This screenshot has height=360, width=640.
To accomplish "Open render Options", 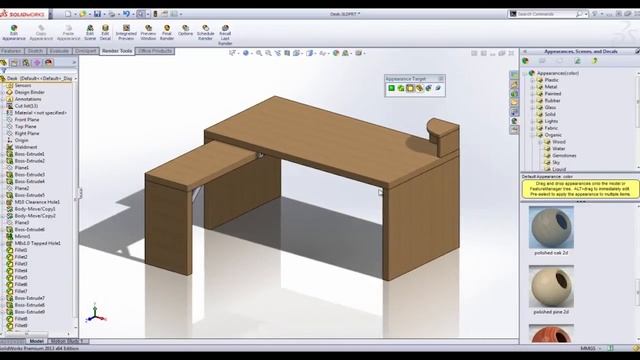I will [x=185, y=31].
